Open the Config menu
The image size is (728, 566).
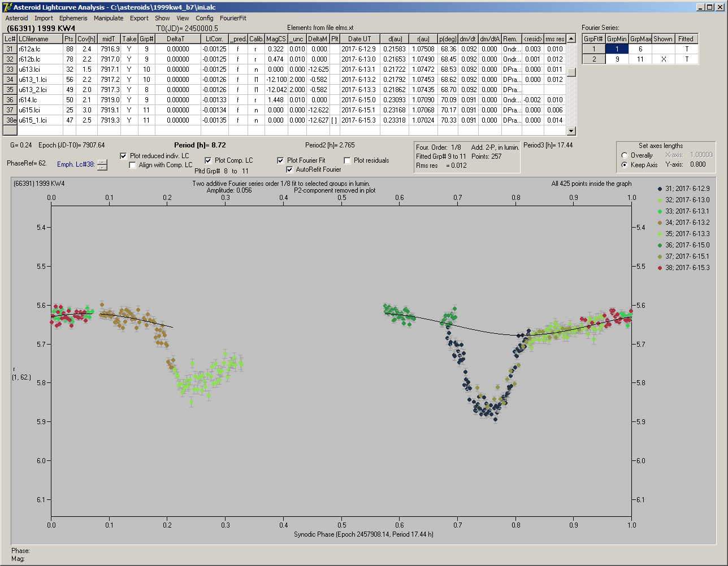point(205,18)
